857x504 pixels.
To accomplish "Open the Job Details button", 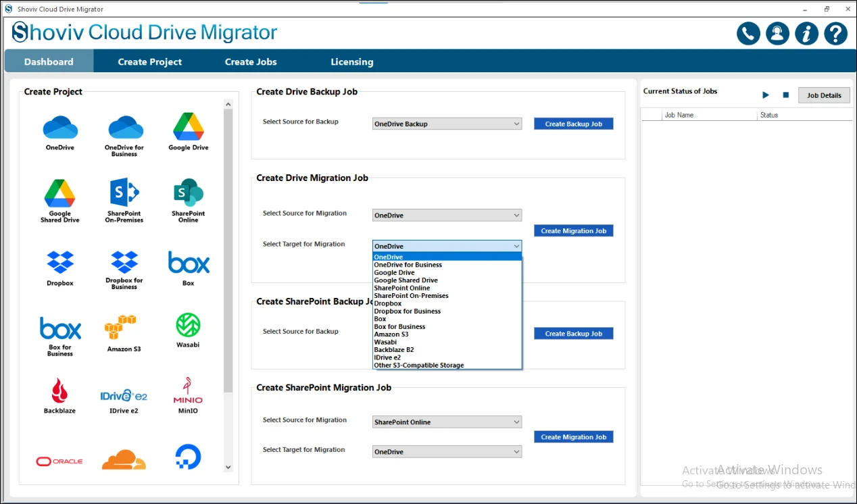I will pyautogui.click(x=824, y=95).
